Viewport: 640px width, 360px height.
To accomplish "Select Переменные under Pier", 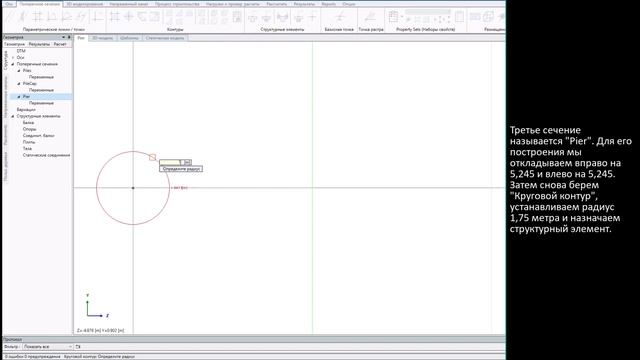I will tap(41, 103).
